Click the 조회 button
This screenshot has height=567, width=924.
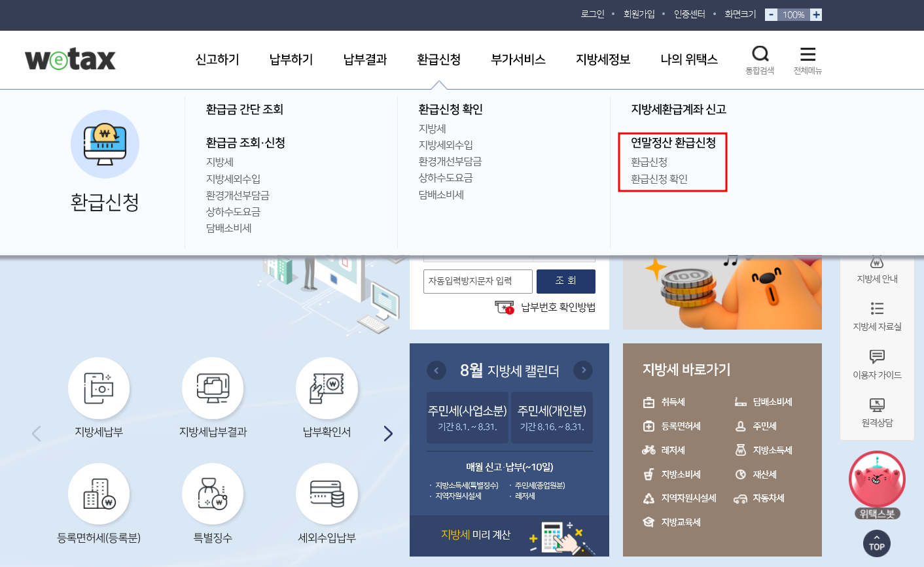click(566, 281)
